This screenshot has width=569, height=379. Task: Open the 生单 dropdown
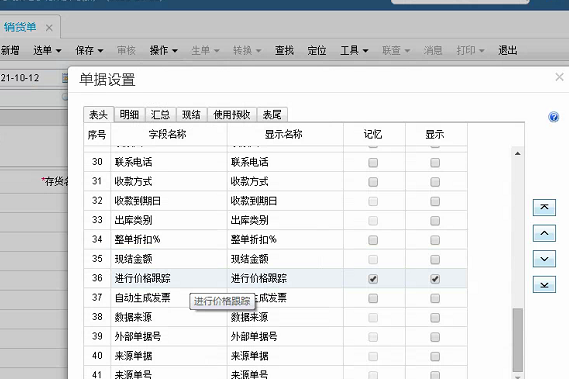tap(205, 50)
